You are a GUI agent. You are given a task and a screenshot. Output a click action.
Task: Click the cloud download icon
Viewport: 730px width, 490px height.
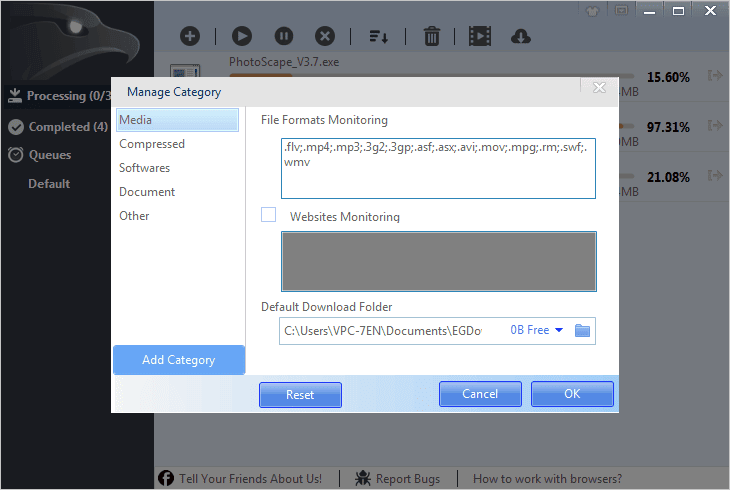[520, 36]
